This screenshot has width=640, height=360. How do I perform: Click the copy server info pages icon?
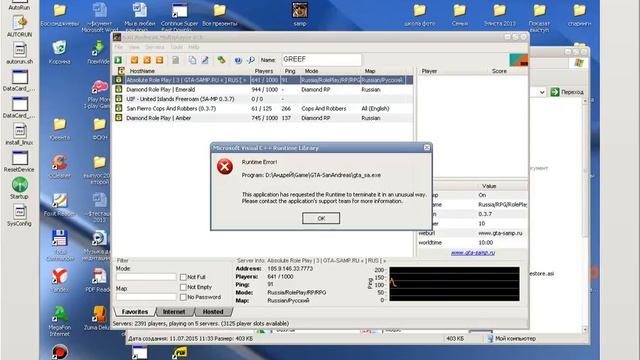tap(192, 60)
